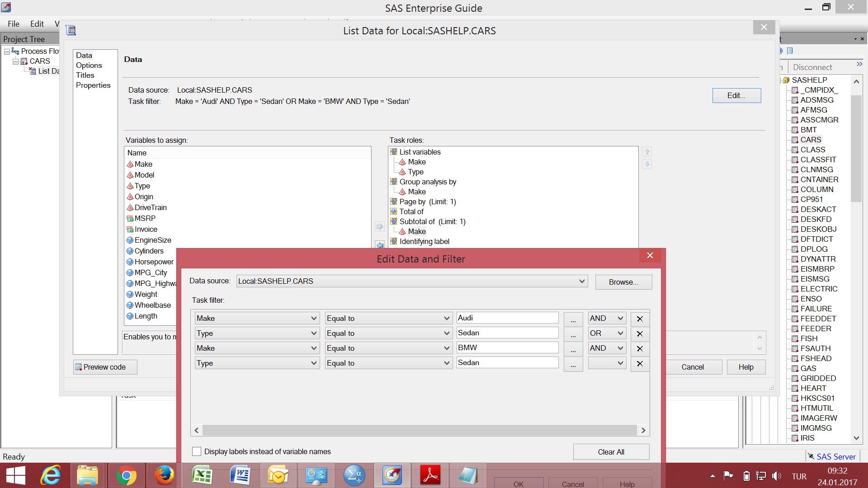Delete the BMW filter row with X
The image size is (868, 488).
640,348
